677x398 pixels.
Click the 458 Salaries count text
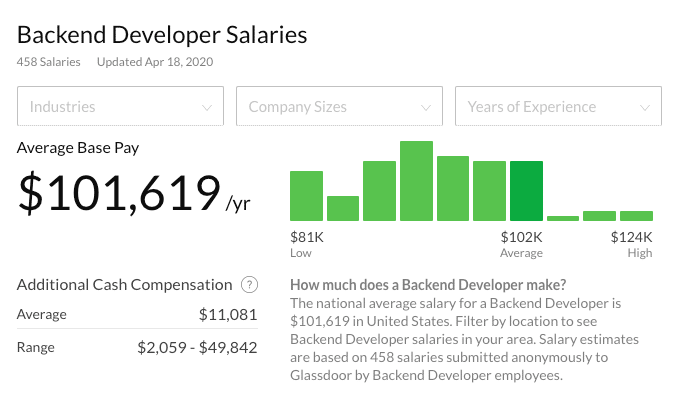48,62
